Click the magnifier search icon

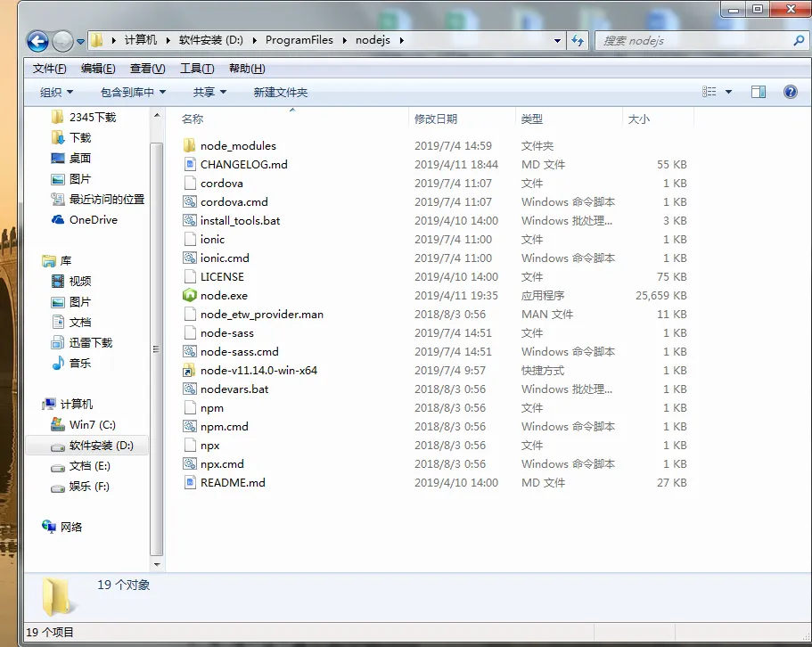tap(799, 40)
